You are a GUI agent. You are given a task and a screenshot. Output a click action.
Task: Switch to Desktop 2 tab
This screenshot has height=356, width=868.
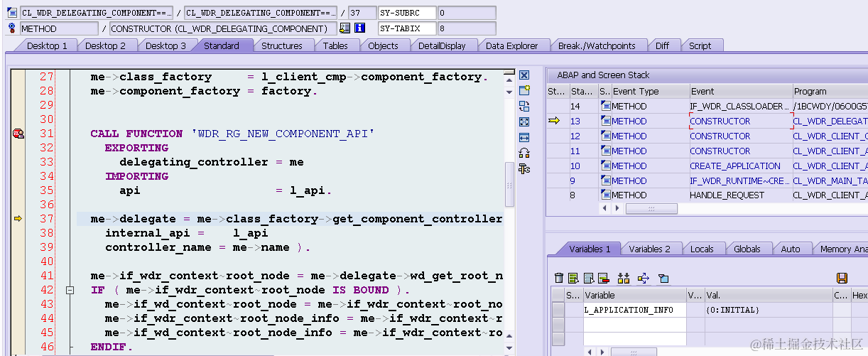pos(105,45)
